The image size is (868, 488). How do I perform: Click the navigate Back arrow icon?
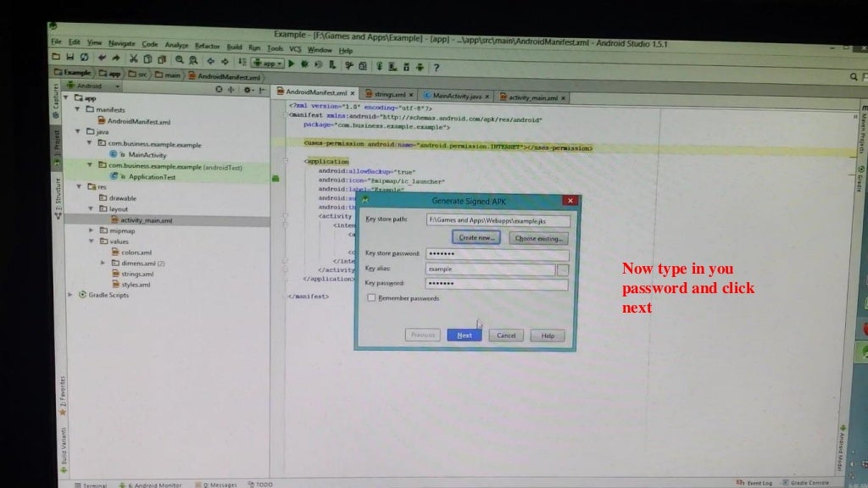(210, 61)
